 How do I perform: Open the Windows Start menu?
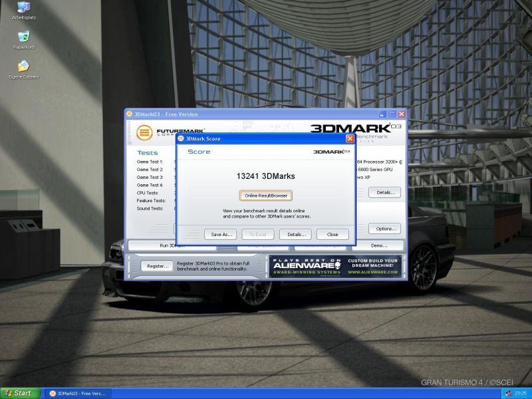pyautogui.click(x=20, y=393)
